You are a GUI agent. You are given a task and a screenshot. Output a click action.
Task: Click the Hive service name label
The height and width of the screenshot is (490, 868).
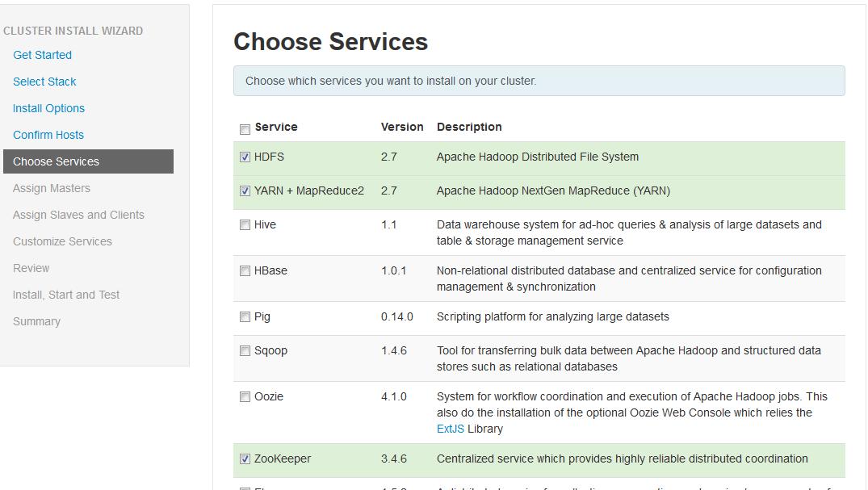coord(265,224)
